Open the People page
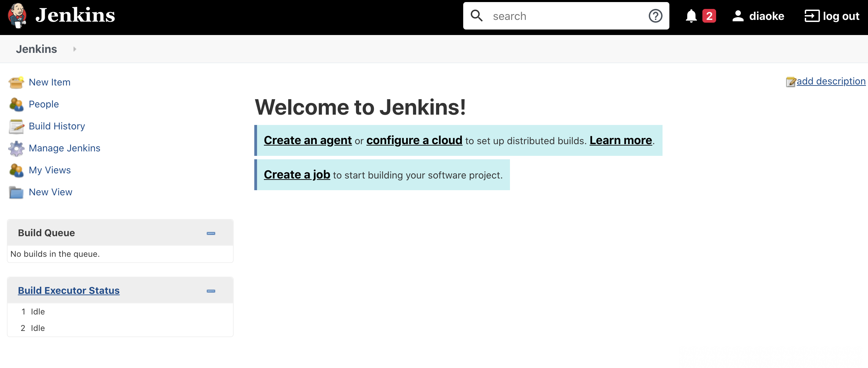 pos(44,104)
